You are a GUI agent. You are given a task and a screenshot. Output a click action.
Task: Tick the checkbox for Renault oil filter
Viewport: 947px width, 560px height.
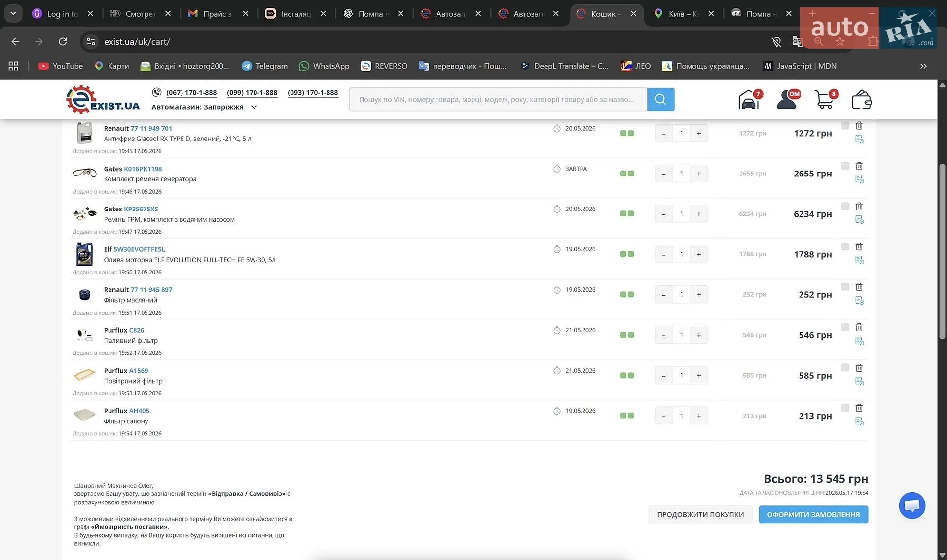[x=845, y=287]
